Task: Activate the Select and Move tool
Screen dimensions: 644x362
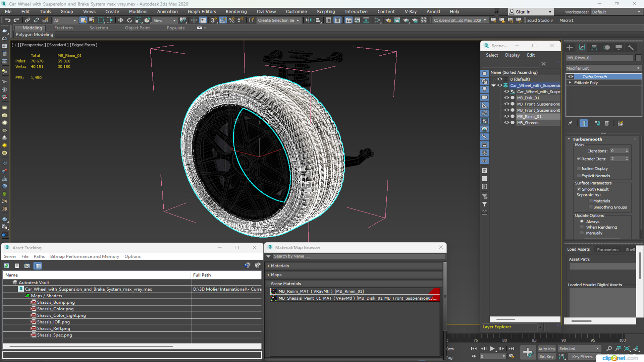Action: [x=121, y=20]
